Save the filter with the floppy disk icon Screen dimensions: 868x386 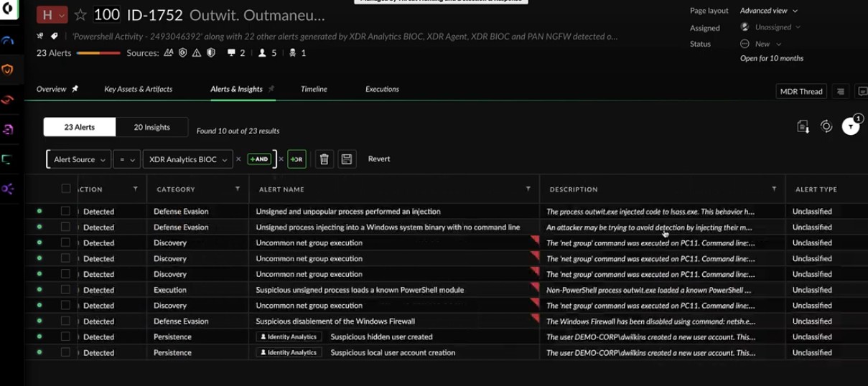(x=347, y=159)
